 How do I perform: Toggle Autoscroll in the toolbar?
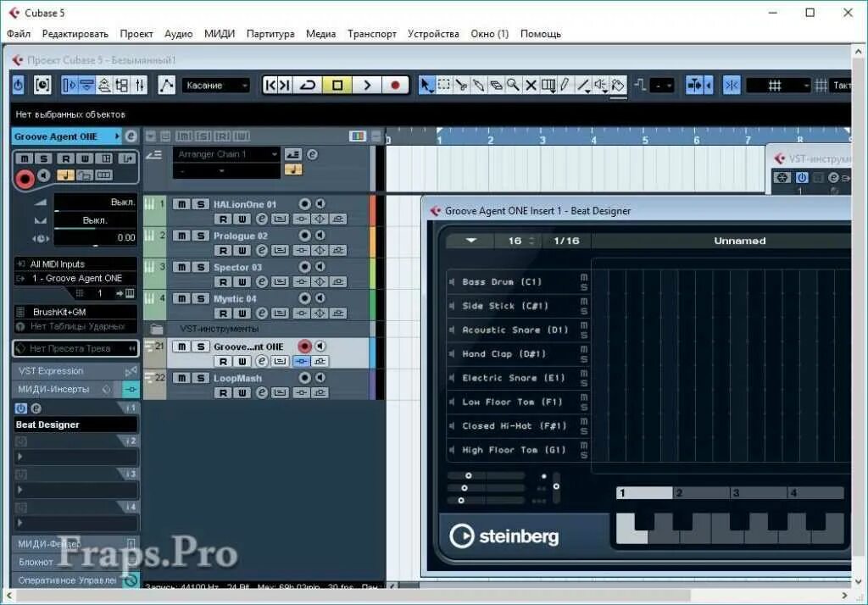tap(694, 86)
